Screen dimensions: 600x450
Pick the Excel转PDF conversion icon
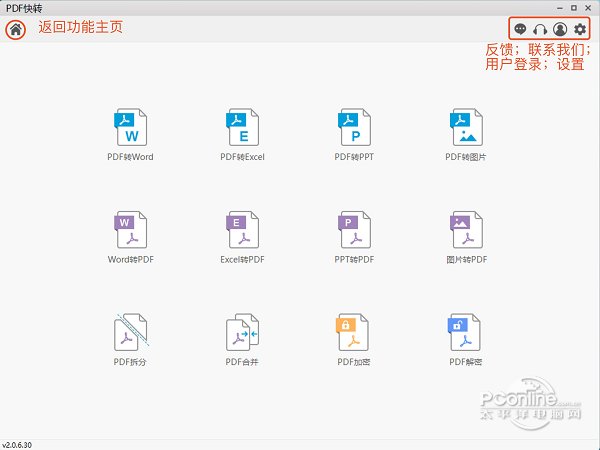pos(242,230)
